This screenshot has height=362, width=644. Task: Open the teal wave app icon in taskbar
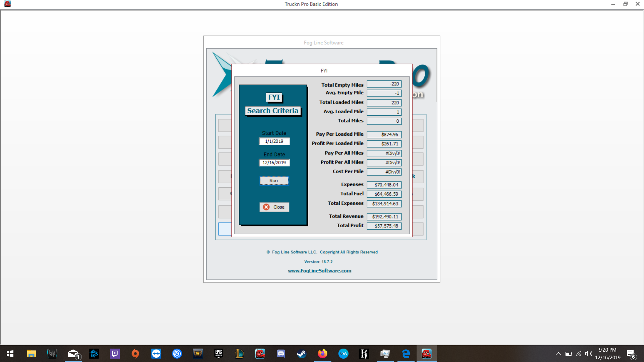(343, 354)
